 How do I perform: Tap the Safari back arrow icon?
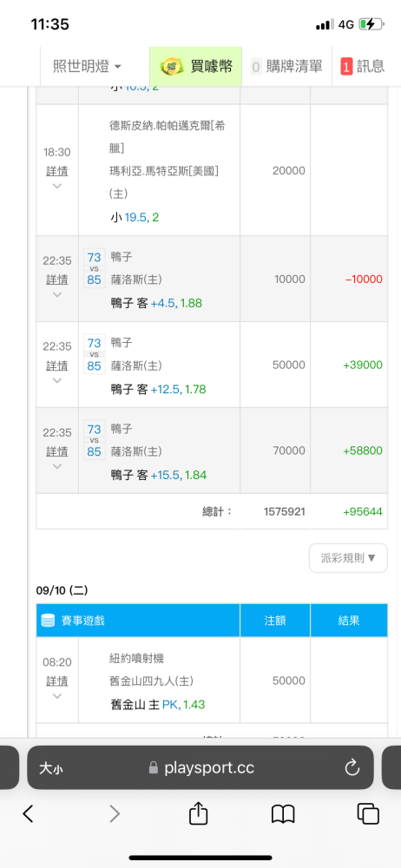coord(28,813)
